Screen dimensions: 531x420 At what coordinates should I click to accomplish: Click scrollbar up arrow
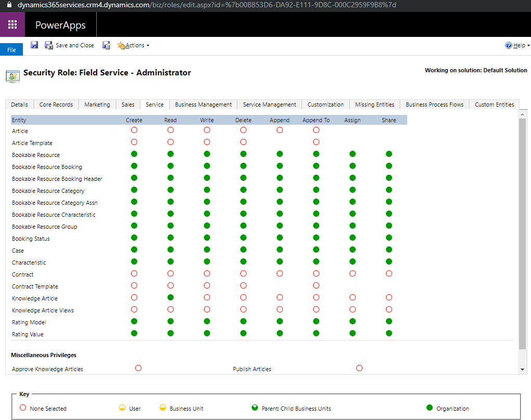(523, 114)
